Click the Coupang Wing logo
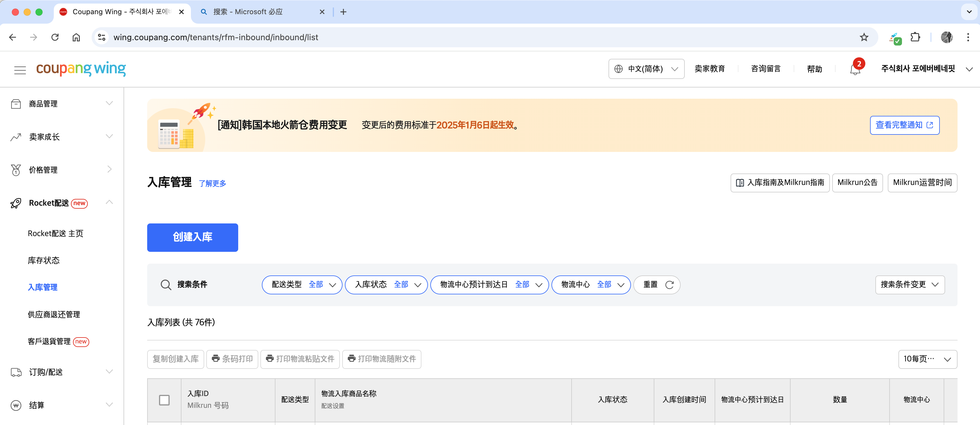 click(x=81, y=69)
